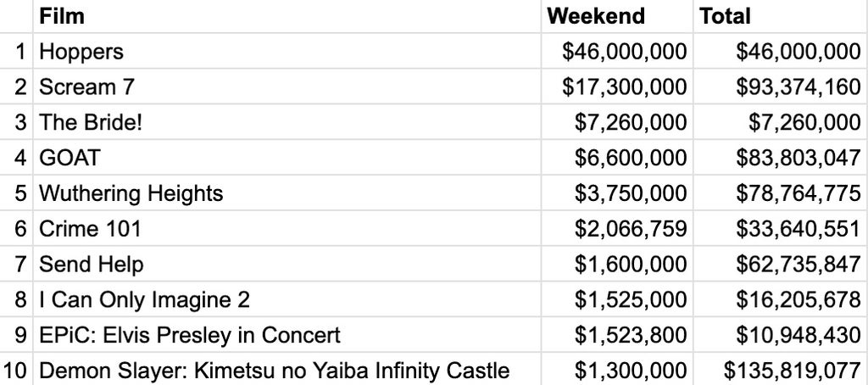The height and width of the screenshot is (385, 868).
Task: Select the Film column header cell
Action: coord(287,16)
